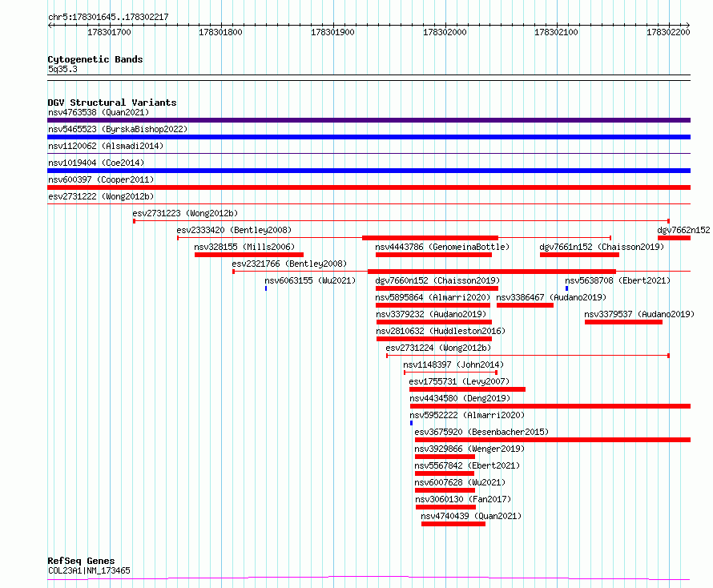Click dgv7660n152 (Chaisson2019) label
Screen dimensions: 713x588
point(437,280)
